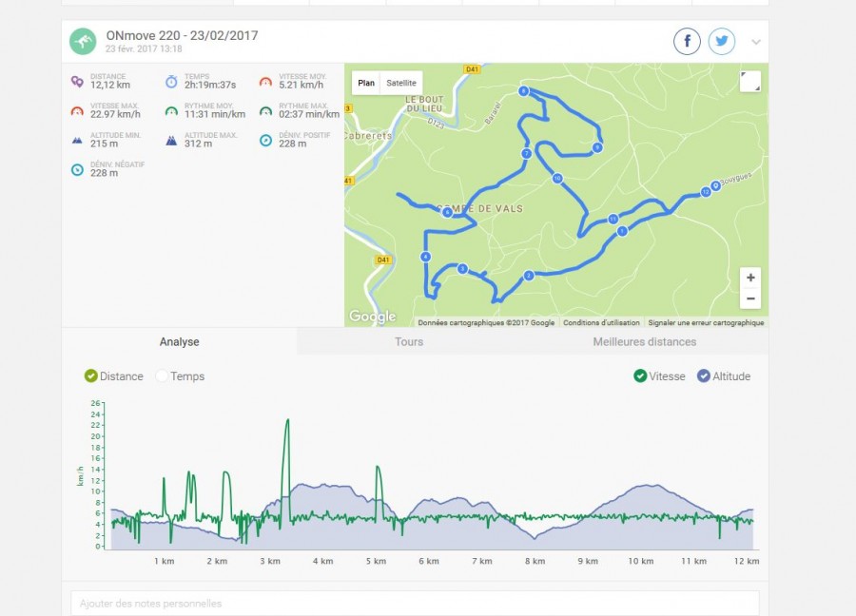
Task: Toggle fullscreen map view
Action: point(750,82)
